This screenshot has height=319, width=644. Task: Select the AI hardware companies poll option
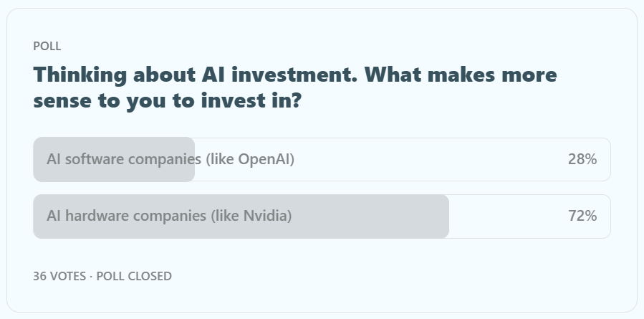[322, 216]
